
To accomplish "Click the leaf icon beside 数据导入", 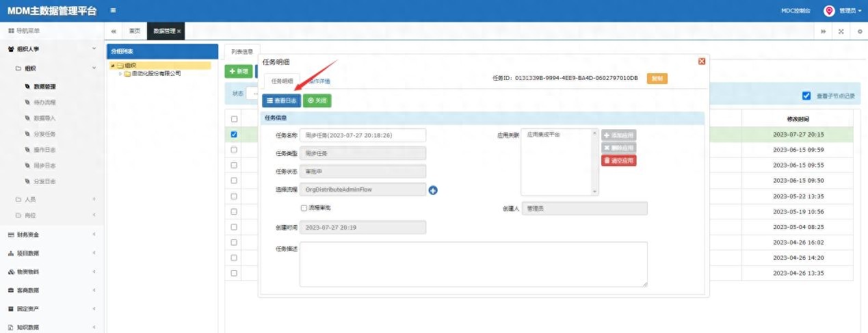I will pyautogui.click(x=27, y=118).
